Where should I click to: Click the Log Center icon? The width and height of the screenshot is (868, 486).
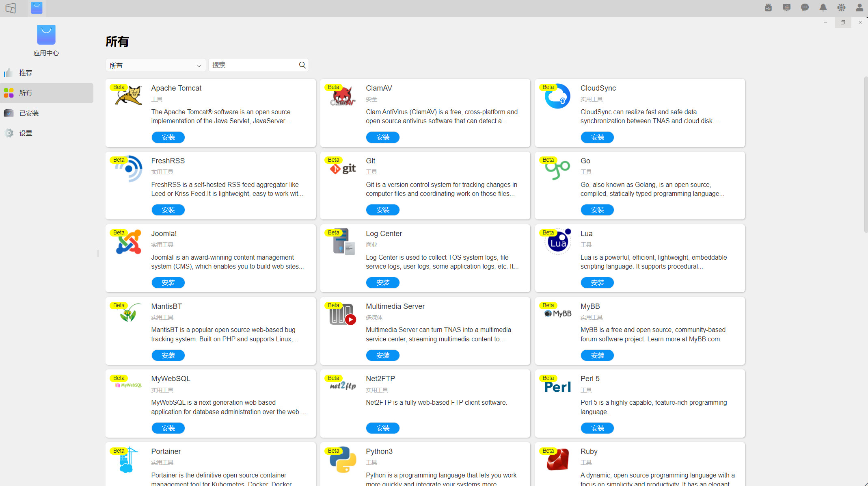coord(343,242)
